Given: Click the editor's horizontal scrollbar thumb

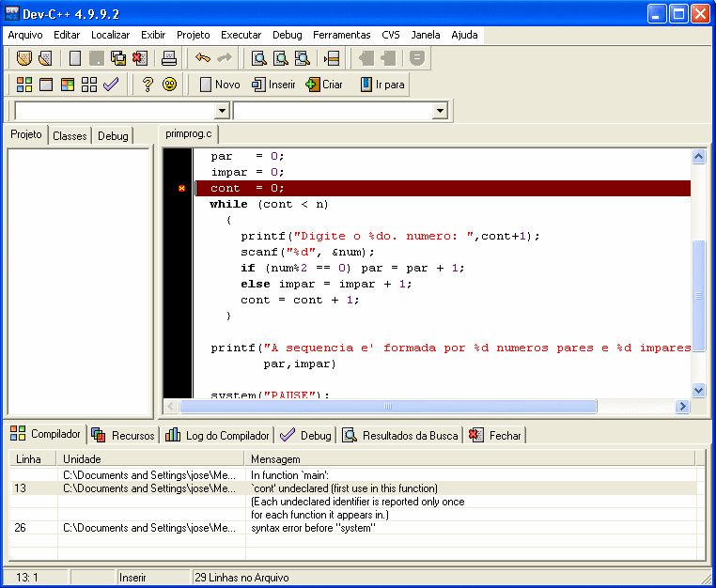Looking at the screenshot, I should tap(387, 407).
